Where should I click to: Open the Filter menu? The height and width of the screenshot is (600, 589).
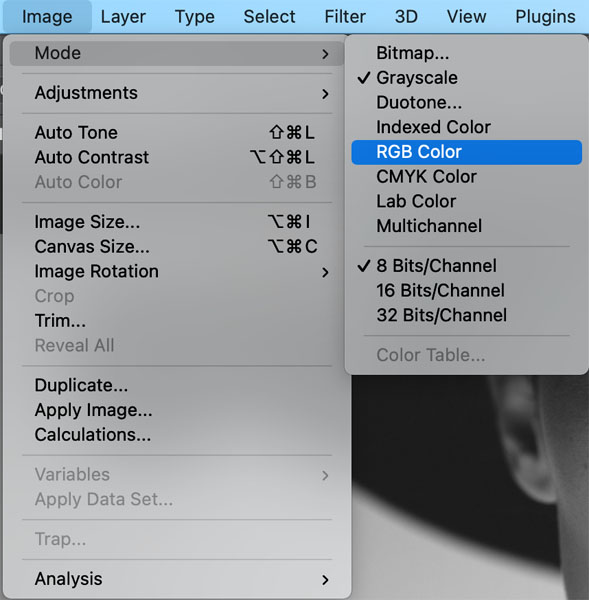pos(345,17)
